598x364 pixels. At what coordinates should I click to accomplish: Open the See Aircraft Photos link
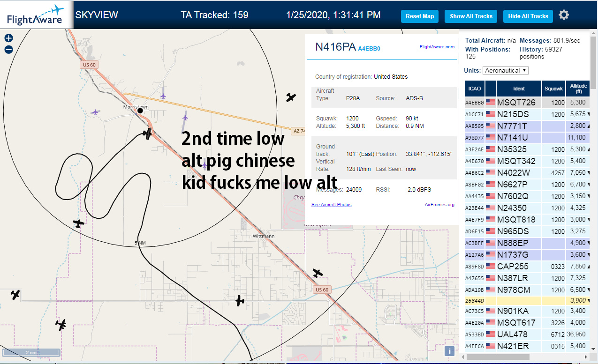tap(331, 205)
